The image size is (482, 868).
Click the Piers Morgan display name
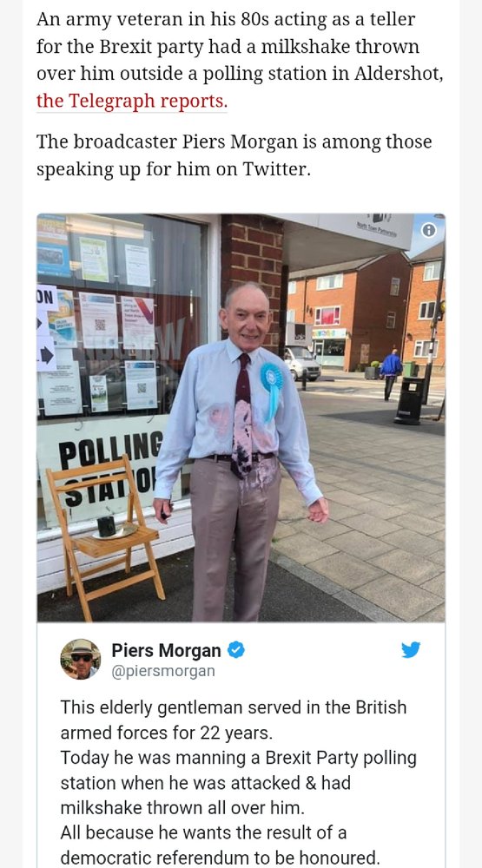(166, 650)
